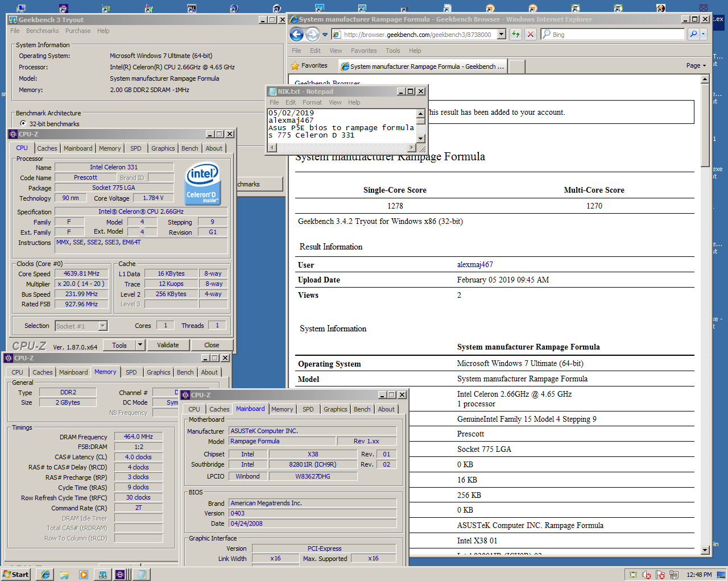
Task: Click the CPU-Z Memory window title icon
Action: (x=9, y=358)
